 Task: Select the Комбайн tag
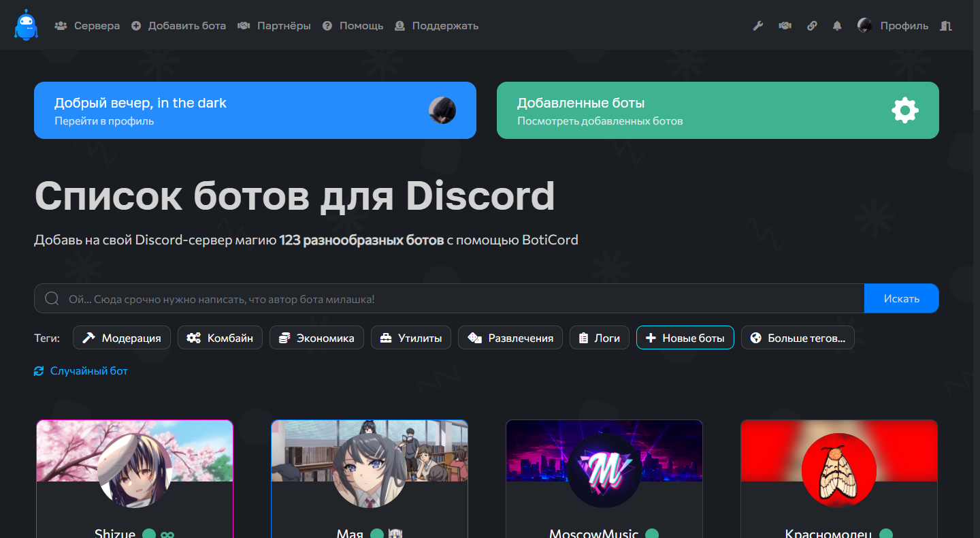pos(220,338)
